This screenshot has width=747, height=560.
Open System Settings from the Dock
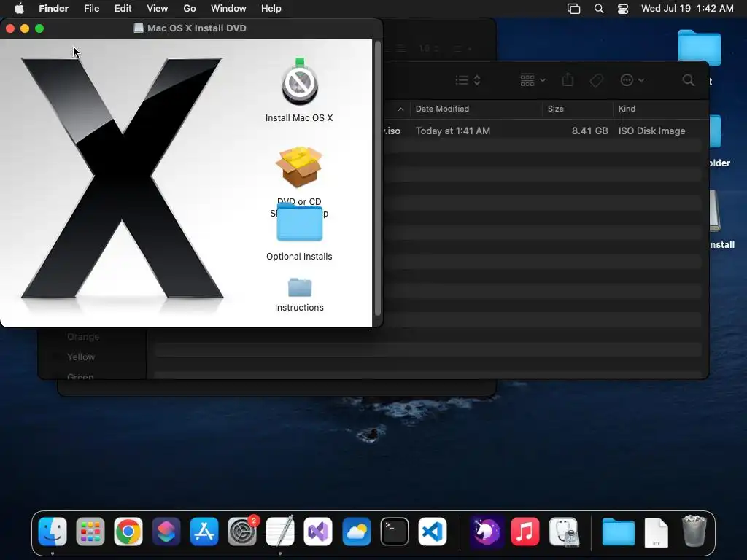pyautogui.click(x=242, y=532)
